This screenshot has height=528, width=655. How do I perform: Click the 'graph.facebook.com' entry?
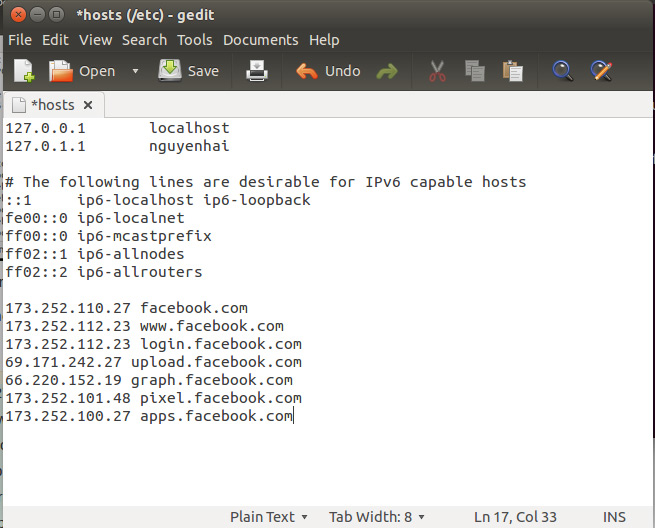tap(212, 380)
